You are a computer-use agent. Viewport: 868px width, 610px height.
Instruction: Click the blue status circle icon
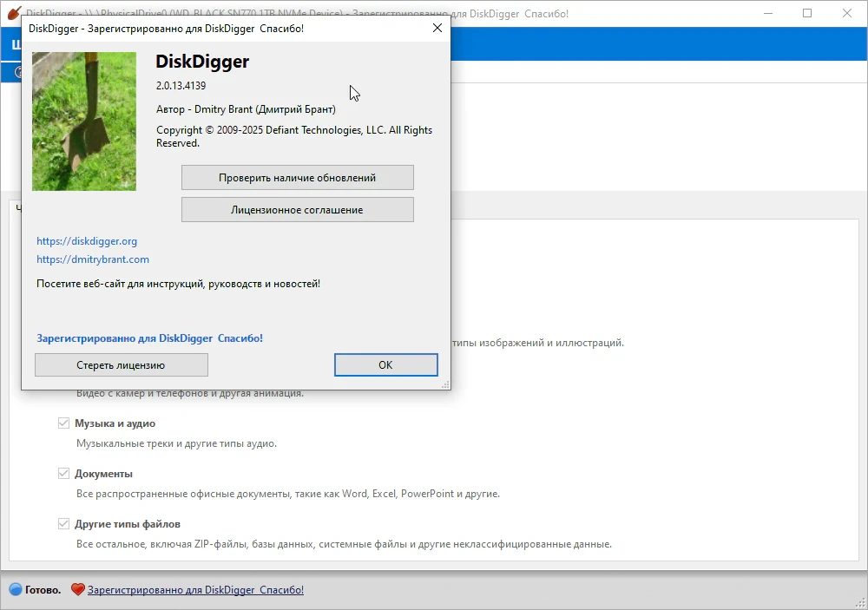click(16, 590)
